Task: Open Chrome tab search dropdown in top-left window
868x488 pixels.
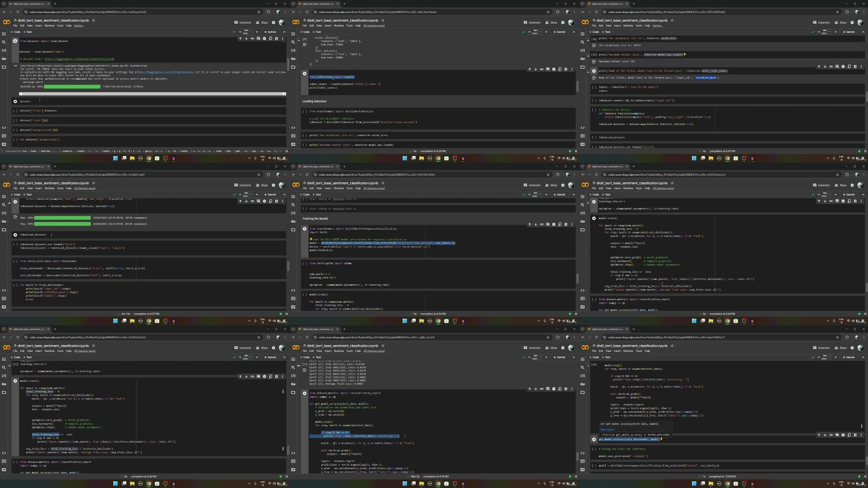Action: 4,4
